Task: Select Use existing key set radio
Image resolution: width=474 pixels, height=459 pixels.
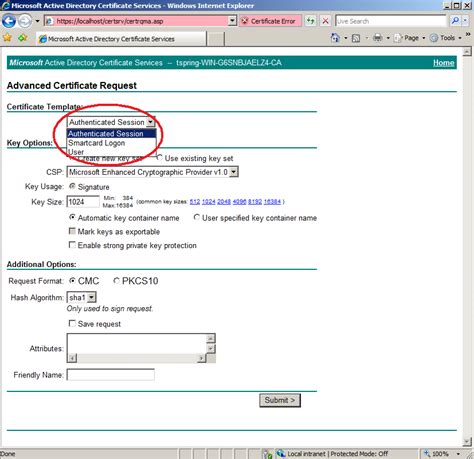Action: [x=159, y=158]
